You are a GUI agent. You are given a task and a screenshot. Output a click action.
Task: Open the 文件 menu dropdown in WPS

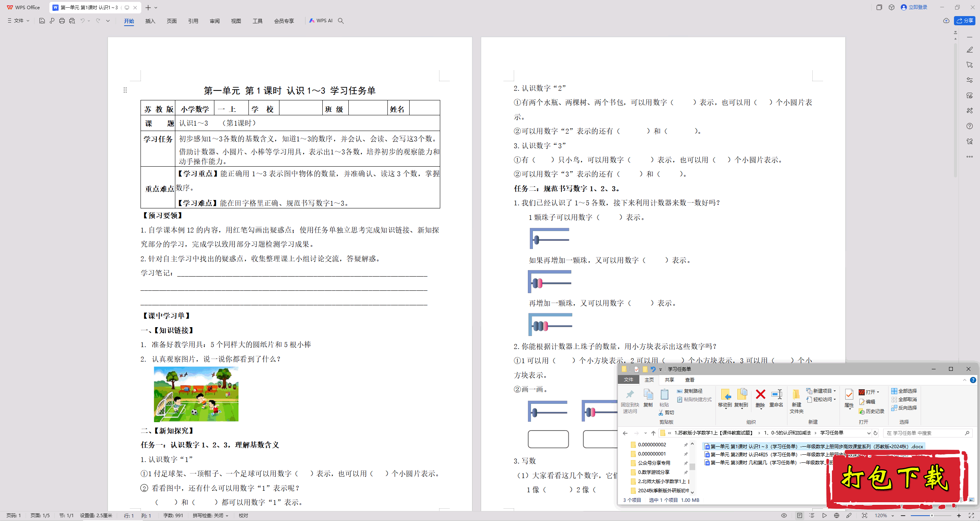point(18,21)
